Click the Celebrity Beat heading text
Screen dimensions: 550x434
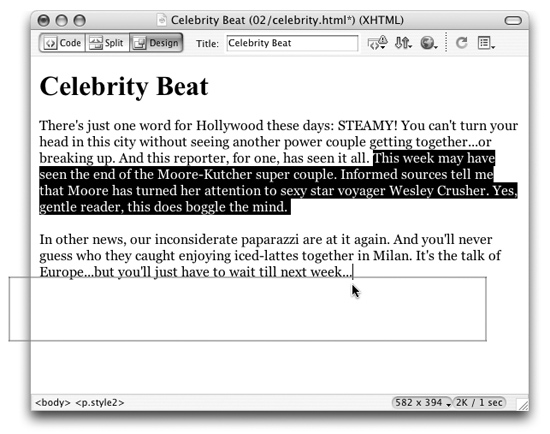pyautogui.click(x=124, y=86)
